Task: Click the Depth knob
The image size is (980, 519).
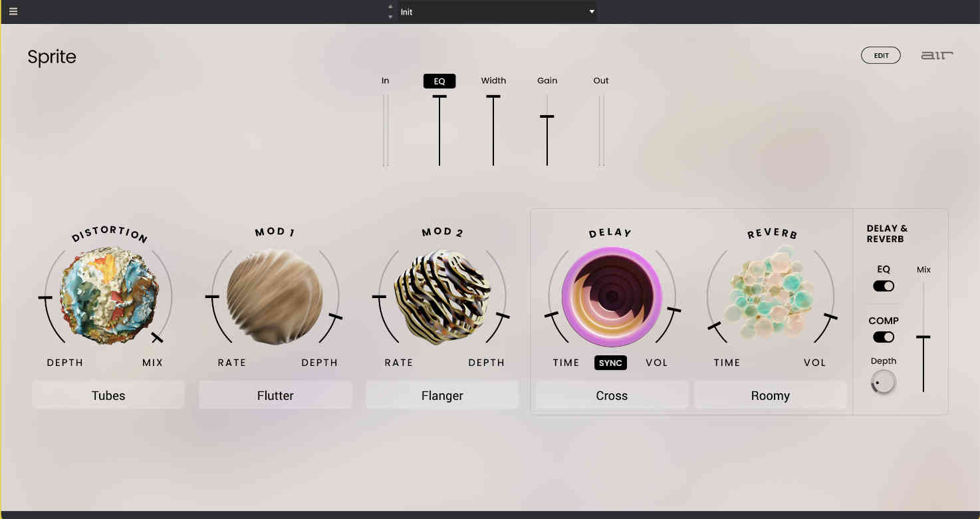Action: click(x=883, y=381)
